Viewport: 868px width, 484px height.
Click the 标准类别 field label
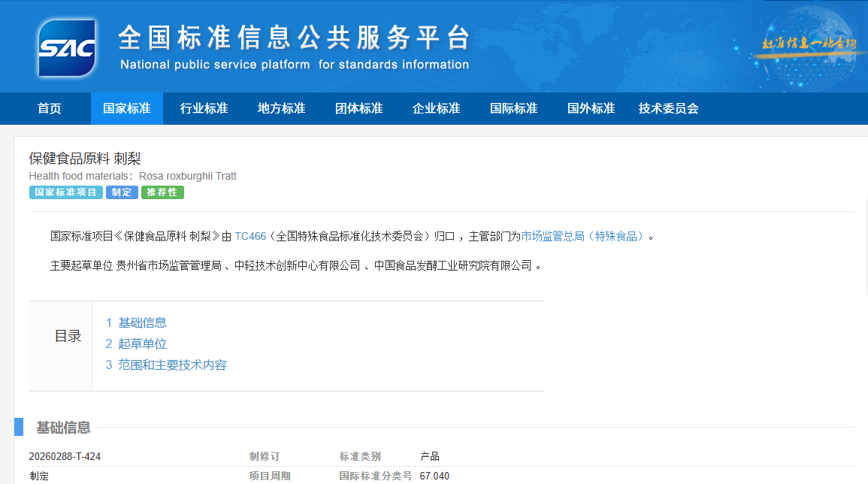360,457
